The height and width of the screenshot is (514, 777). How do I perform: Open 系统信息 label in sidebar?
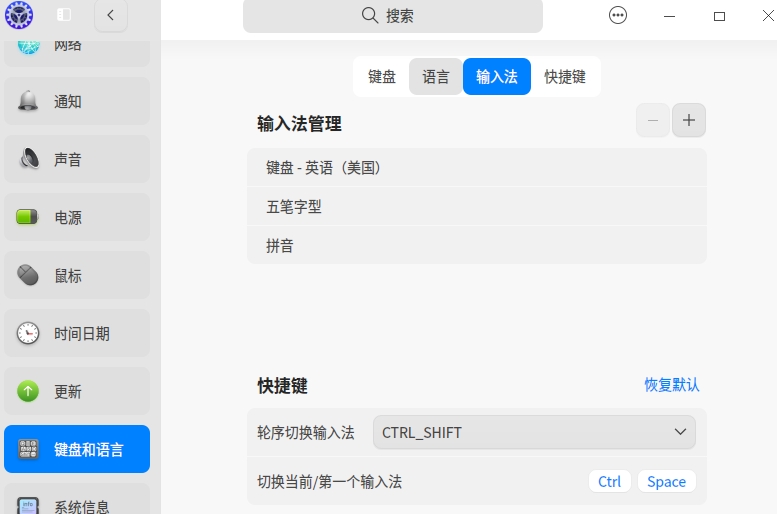pos(82,507)
